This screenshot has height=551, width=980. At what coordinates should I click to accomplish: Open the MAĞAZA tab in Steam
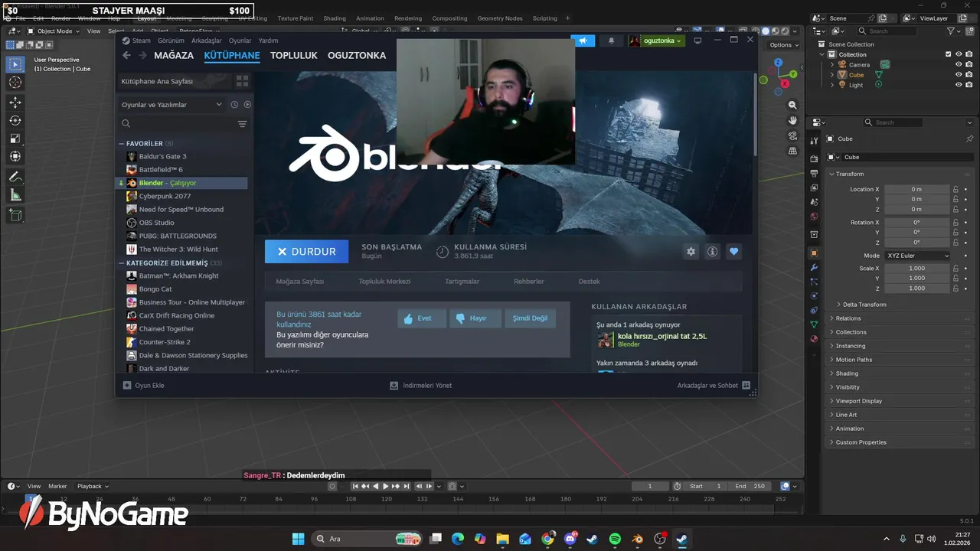[173, 56]
